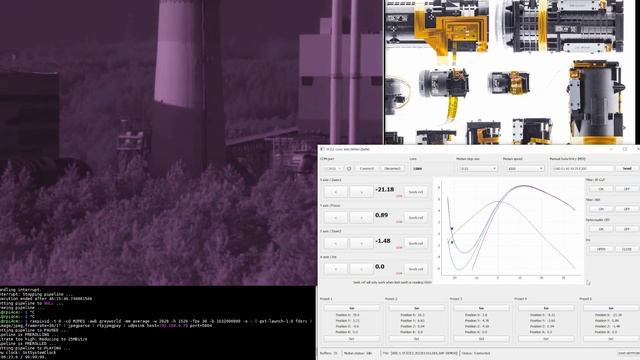Increase A axis with its right arrow button
This screenshot has width=640, height=360.
click(361, 269)
